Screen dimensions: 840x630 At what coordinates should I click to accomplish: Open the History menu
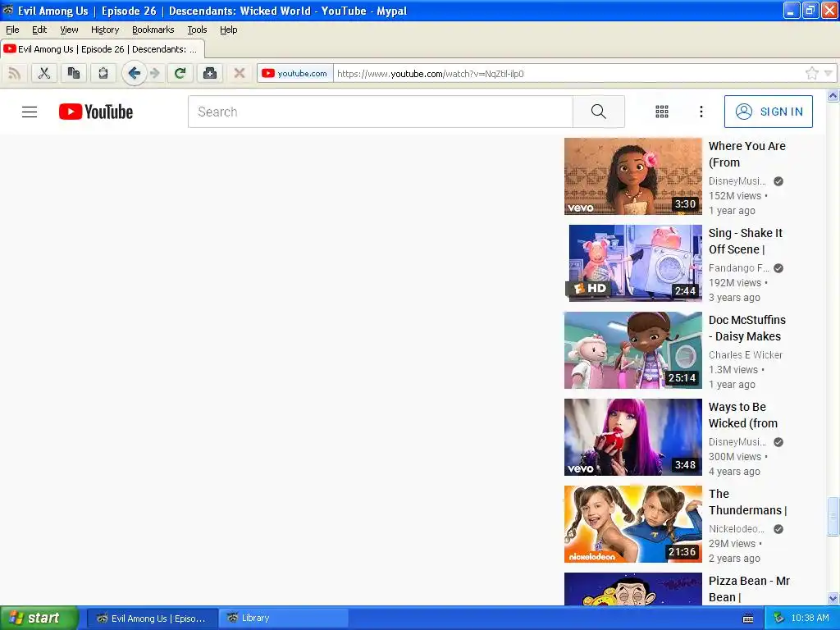[104, 30]
